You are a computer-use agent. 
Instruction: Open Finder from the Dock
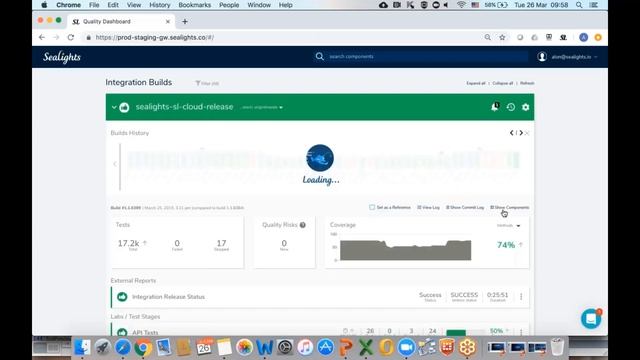click(x=82, y=347)
